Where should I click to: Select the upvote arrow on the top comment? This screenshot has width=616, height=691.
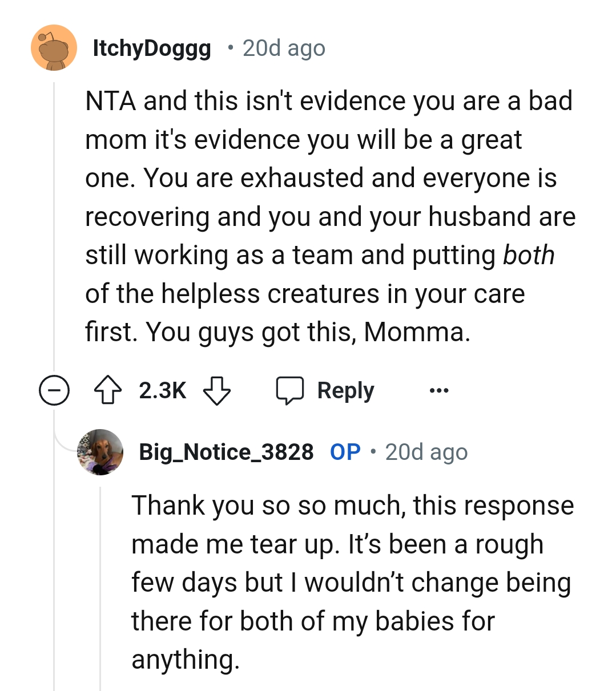point(108,390)
